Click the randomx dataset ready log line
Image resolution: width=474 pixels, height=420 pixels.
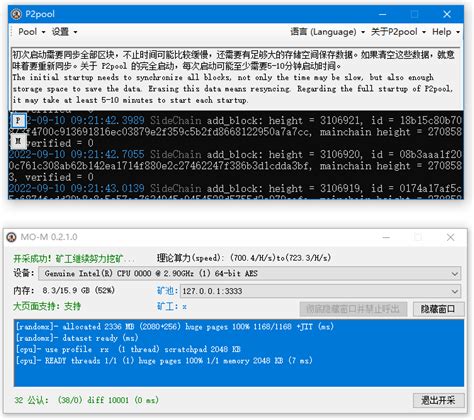77,338
